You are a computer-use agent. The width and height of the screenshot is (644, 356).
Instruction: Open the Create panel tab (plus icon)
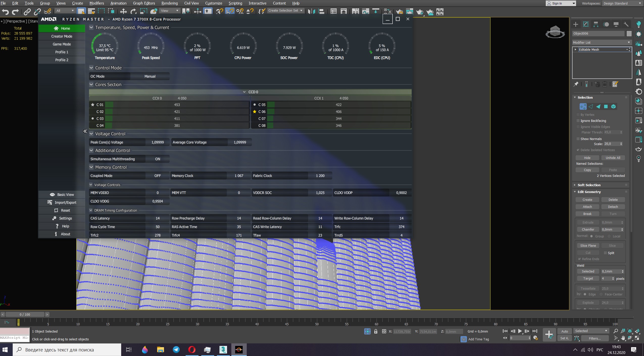pos(576,24)
